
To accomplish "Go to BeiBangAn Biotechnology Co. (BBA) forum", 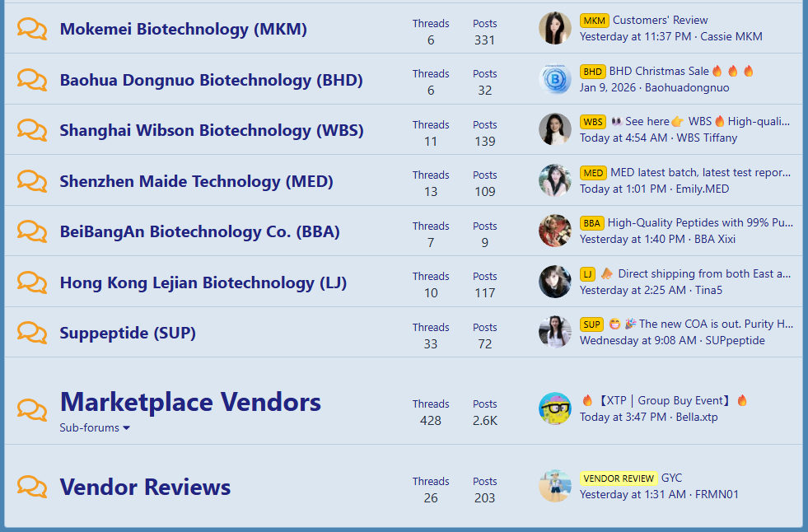I will click(x=199, y=232).
